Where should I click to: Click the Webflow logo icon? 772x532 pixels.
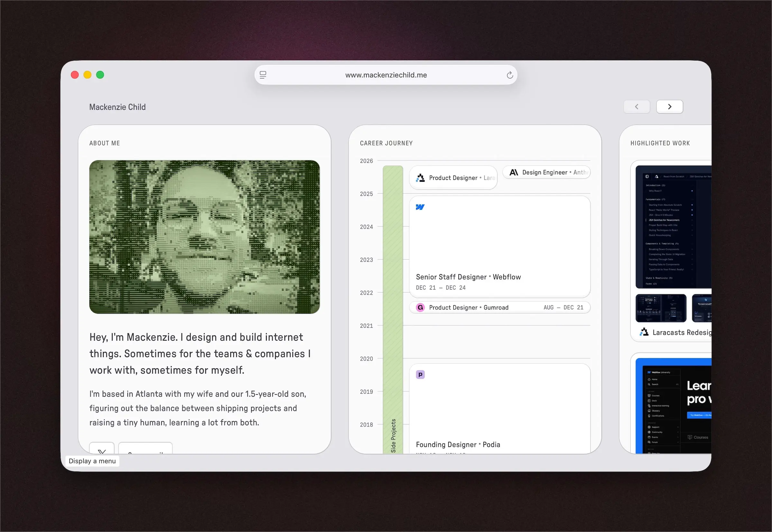point(420,207)
